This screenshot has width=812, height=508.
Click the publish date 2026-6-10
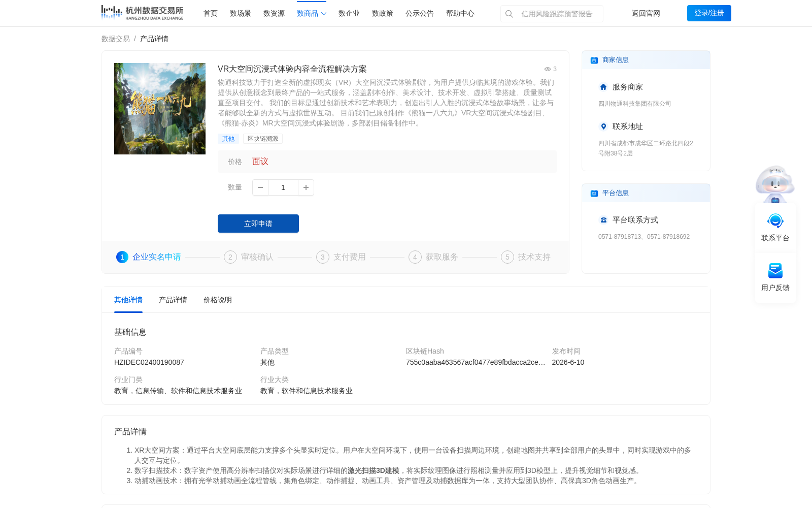pyautogui.click(x=568, y=362)
